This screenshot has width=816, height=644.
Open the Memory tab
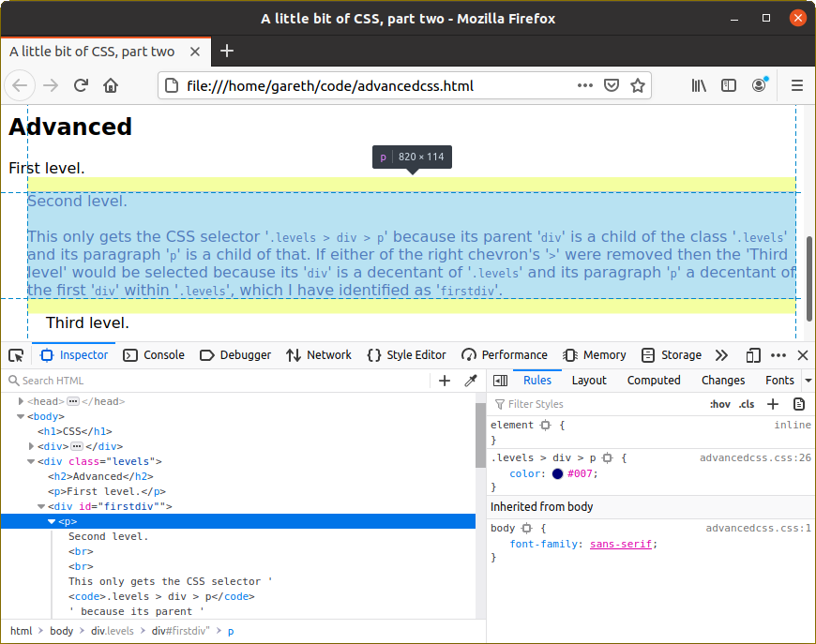coord(594,355)
